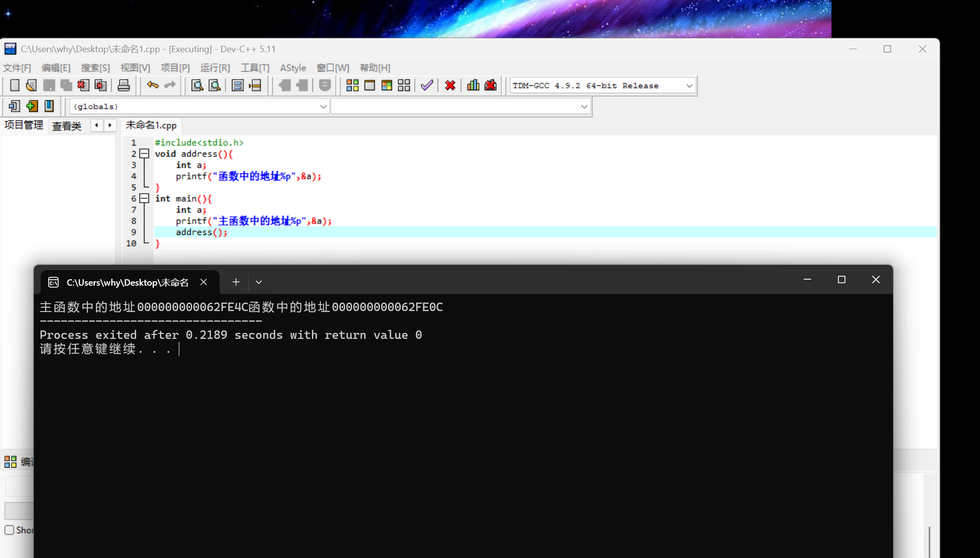
Task: Collapse the main() function fold marker
Action: point(144,199)
